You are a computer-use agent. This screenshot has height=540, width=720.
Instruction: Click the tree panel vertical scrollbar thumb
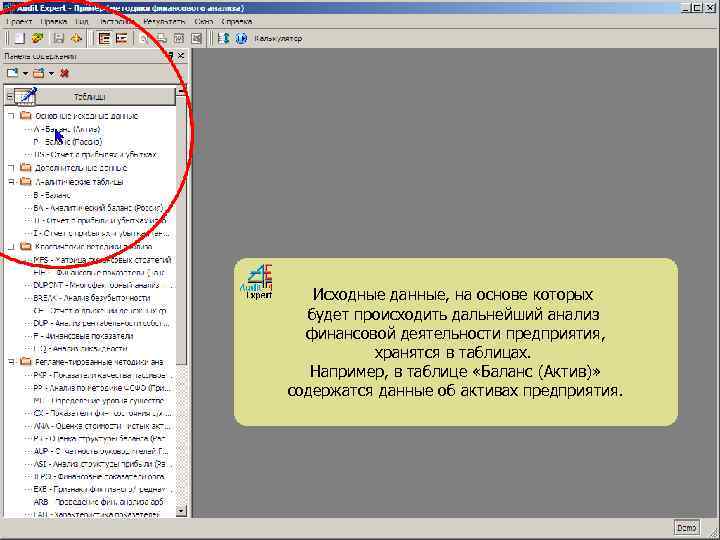pyautogui.click(x=181, y=230)
